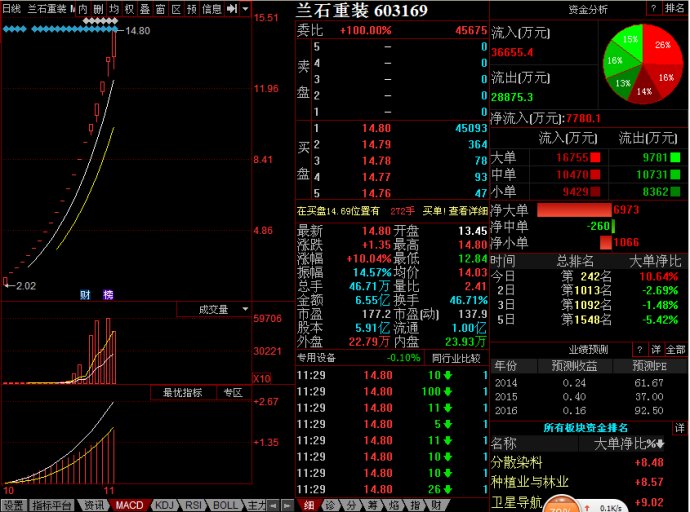Screen dimensions: 690x512
Task: Select the BOLL indicator tab
Action: (x=225, y=505)
